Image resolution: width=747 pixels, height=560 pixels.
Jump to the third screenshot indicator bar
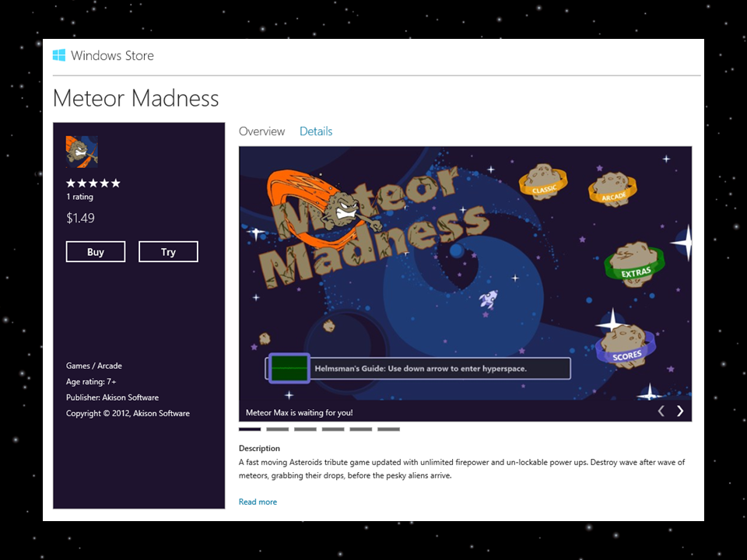point(305,429)
